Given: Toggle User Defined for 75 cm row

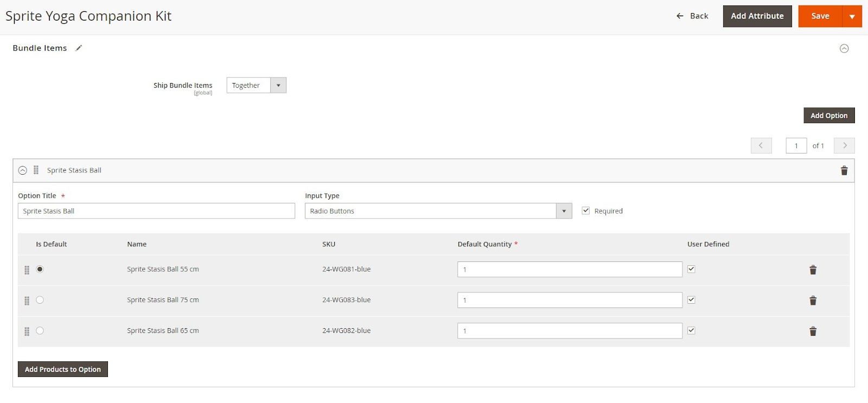Looking at the screenshot, I should [691, 299].
